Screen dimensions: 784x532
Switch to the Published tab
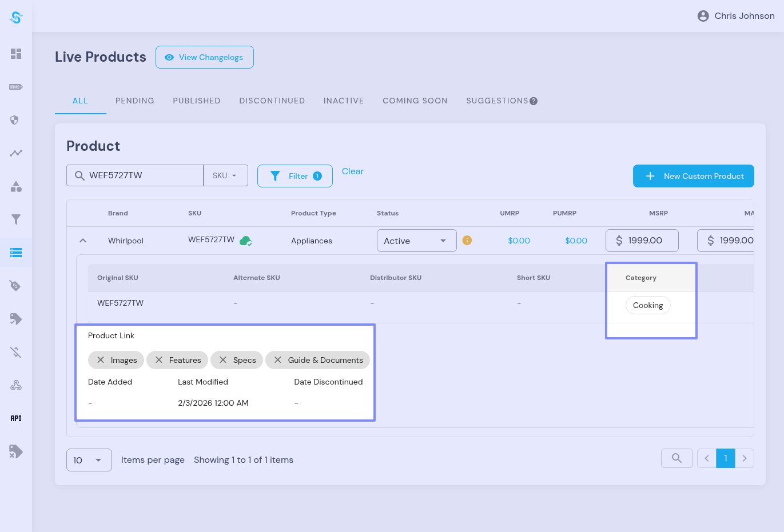[197, 101]
